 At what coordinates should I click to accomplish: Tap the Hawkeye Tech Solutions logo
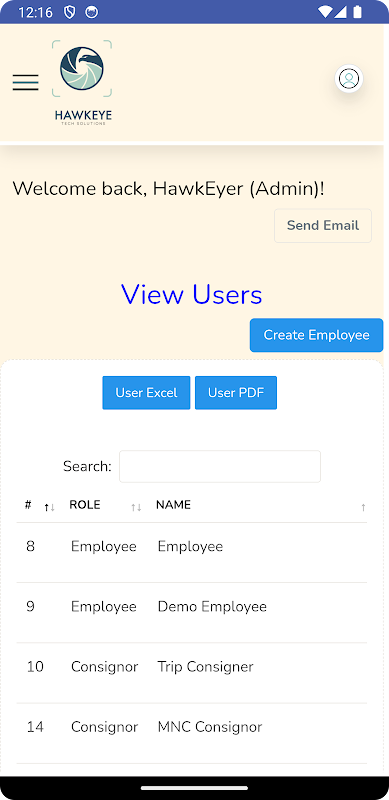coord(82,83)
